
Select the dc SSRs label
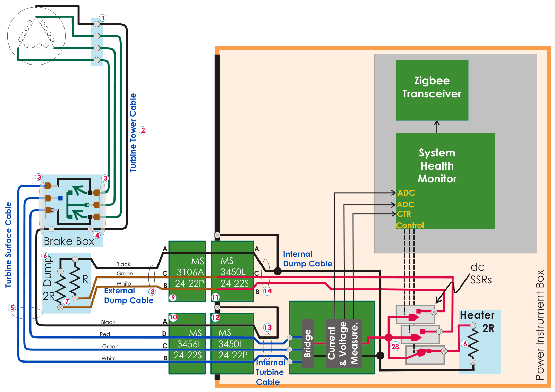[x=481, y=273]
